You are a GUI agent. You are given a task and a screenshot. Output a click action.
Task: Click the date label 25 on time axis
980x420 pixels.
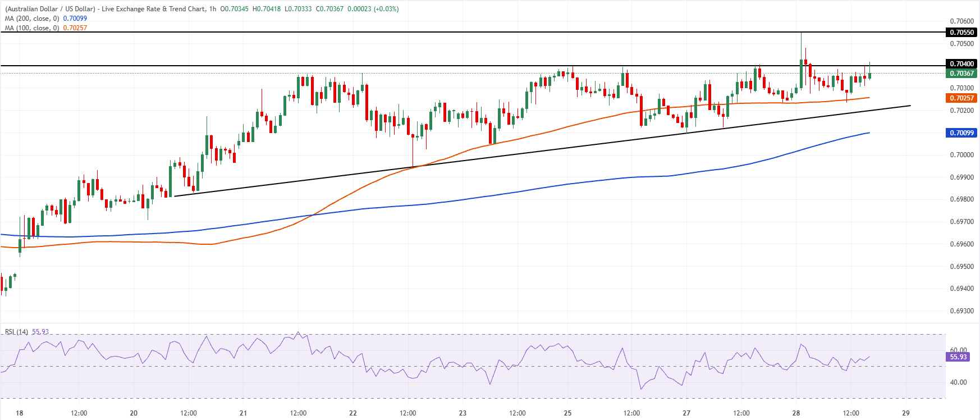click(x=568, y=413)
